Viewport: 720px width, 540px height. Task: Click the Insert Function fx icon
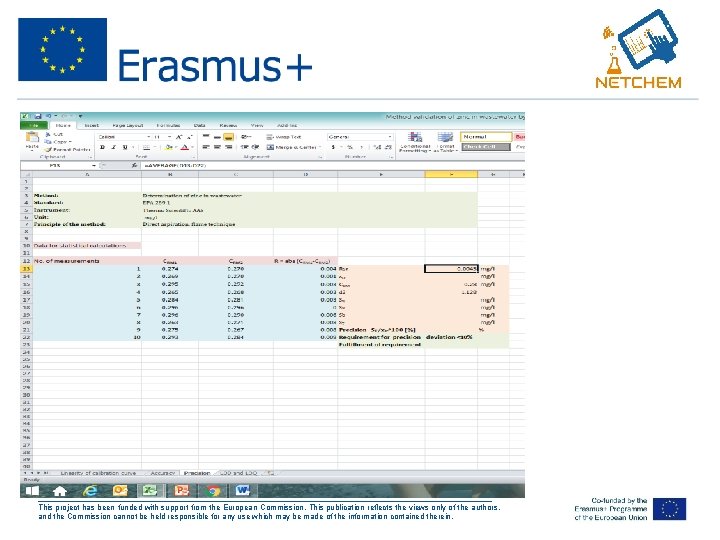point(134,165)
